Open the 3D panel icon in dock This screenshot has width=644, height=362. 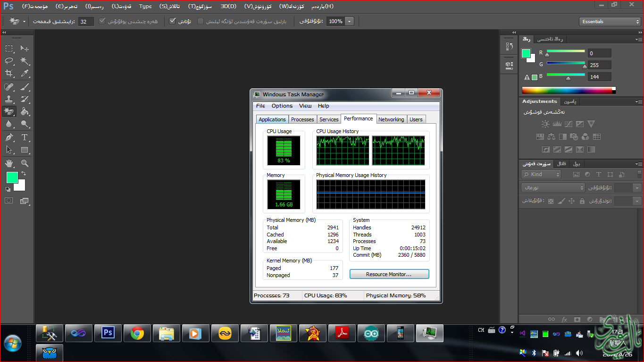click(509, 65)
